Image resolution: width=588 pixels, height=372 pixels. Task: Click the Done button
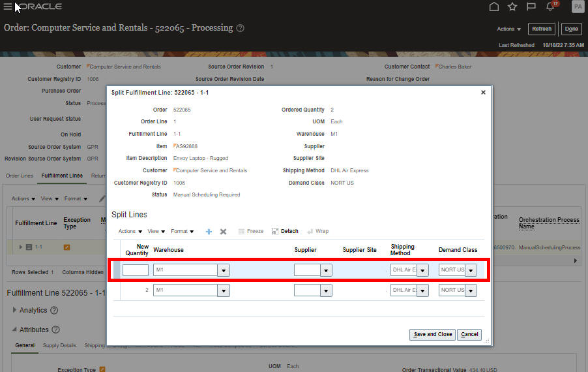pyautogui.click(x=571, y=29)
